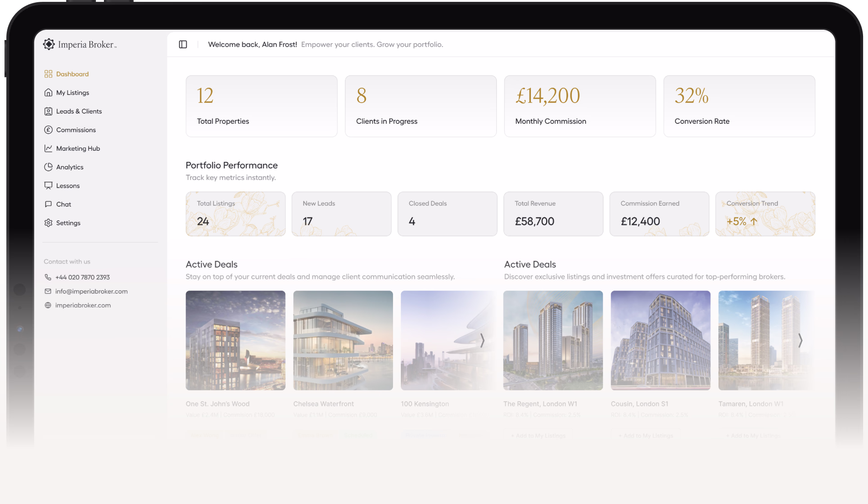
Task: Click Add to My Listings under The Regent
Action: point(538,436)
